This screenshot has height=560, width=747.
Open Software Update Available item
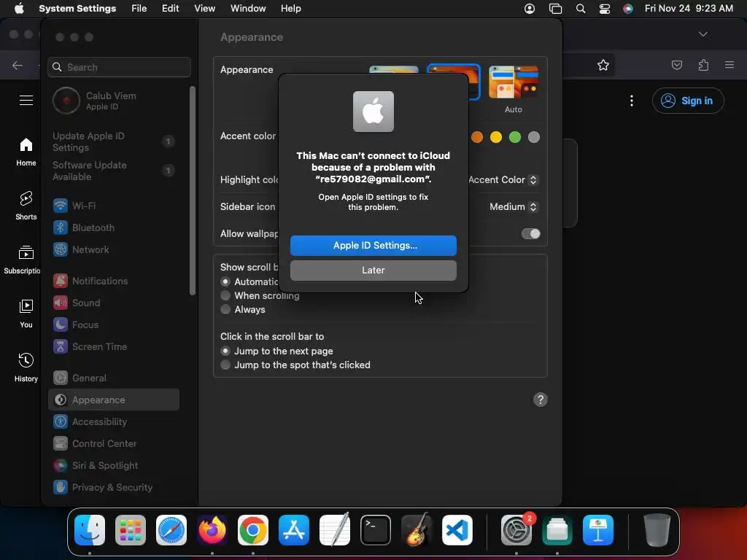pos(113,171)
